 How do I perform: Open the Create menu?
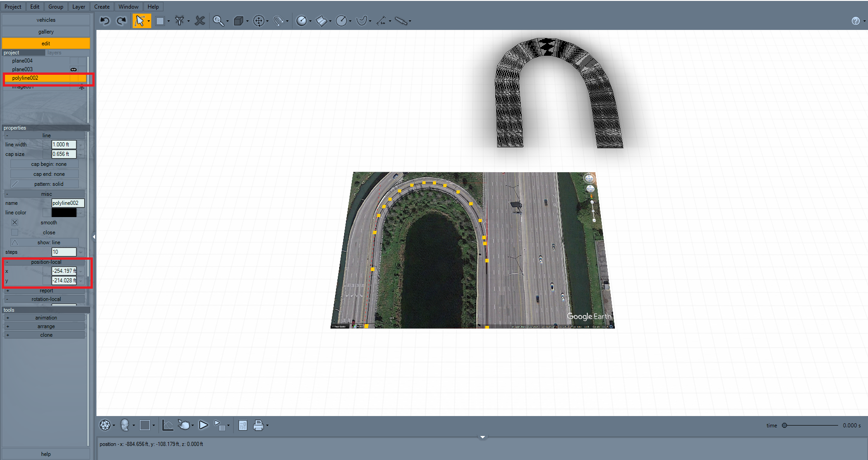pyautogui.click(x=102, y=7)
